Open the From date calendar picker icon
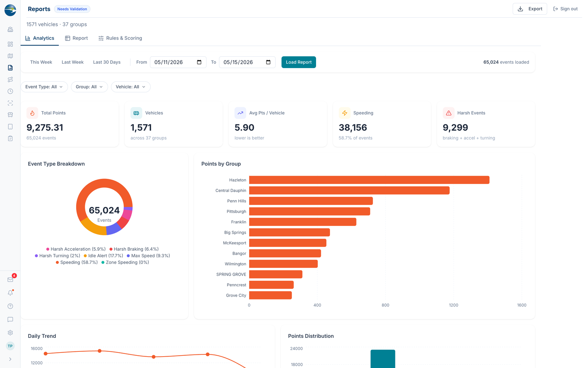The height and width of the screenshot is (368, 588). 199,62
